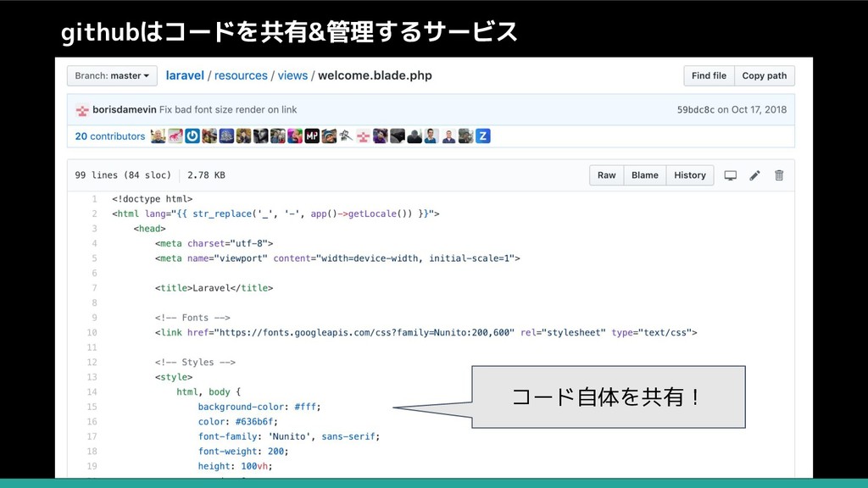
Task: Click the meta charset utf-8 line
Action: (214, 243)
